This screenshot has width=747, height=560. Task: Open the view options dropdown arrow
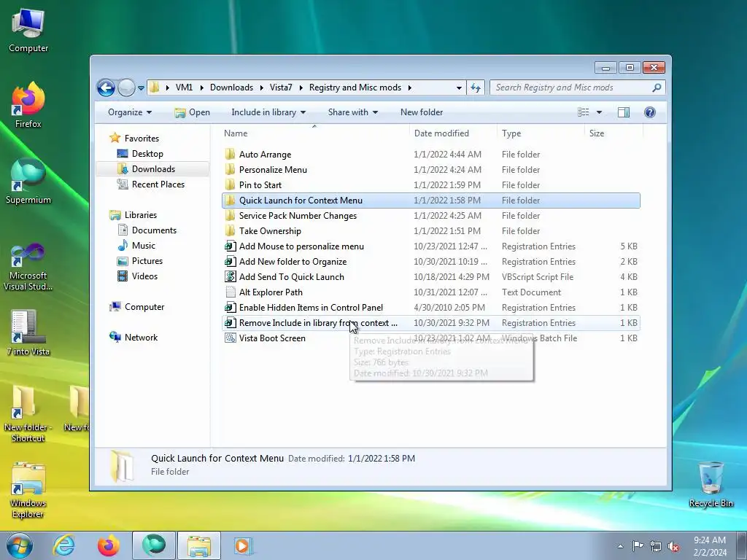point(600,112)
